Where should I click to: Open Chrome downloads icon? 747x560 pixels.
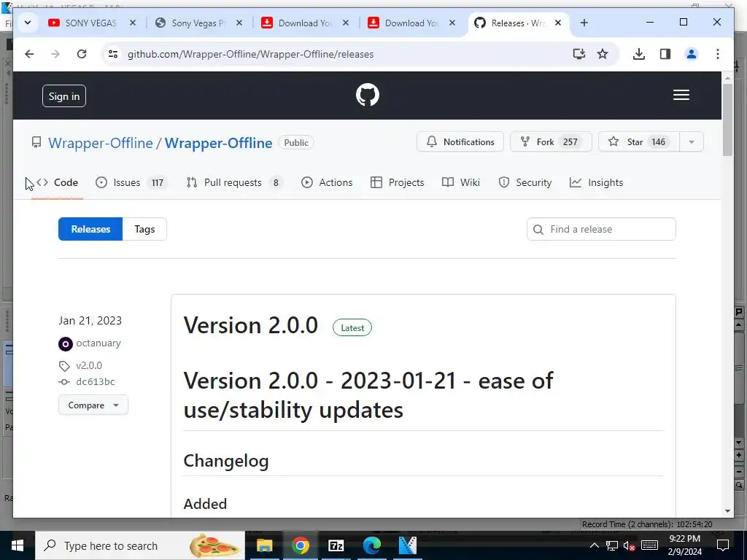639,54
